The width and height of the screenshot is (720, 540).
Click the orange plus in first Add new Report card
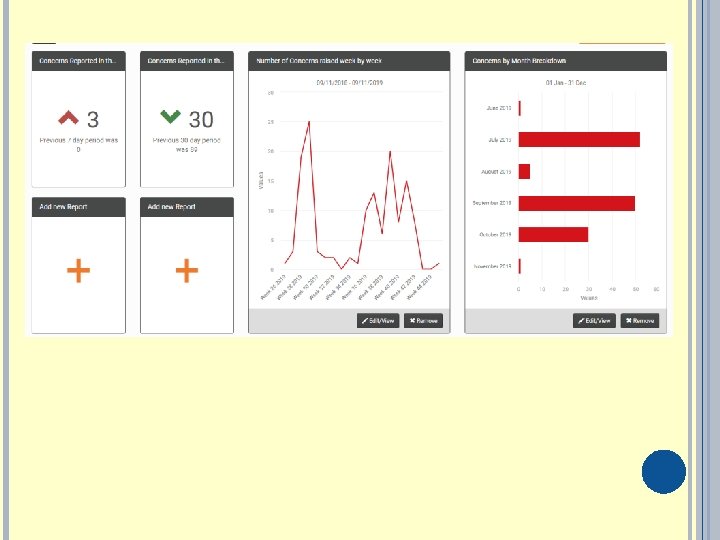click(x=79, y=270)
